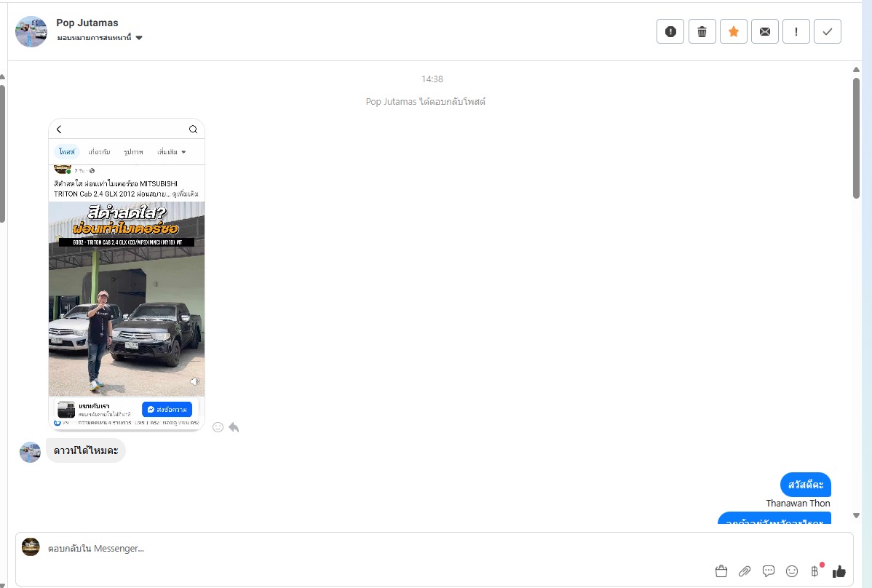The width and height of the screenshot is (872, 588).
Task: Click the ส่งข้อความ button in post preview
Action: pyautogui.click(x=167, y=409)
